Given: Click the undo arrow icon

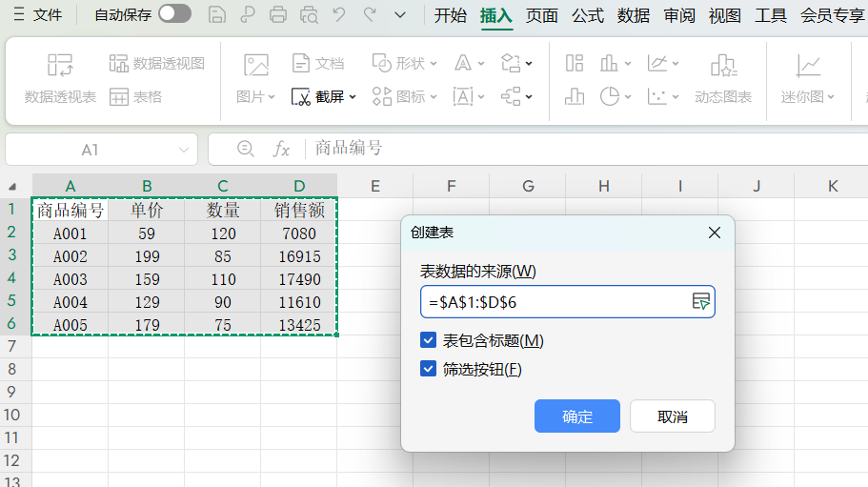Looking at the screenshot, I should coord(339,15).
